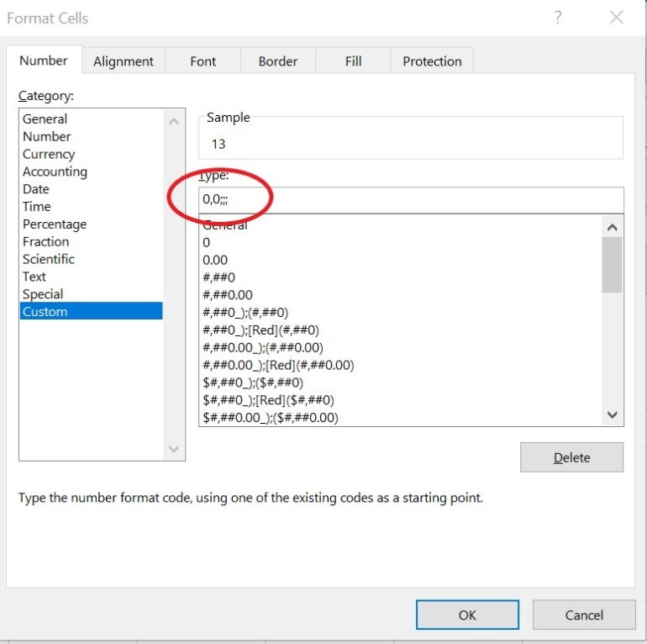The height and width of the screenshot is (644, 647).
Task: Select the Percentage category
Action: pyautogui.click(x=55, y=224)
